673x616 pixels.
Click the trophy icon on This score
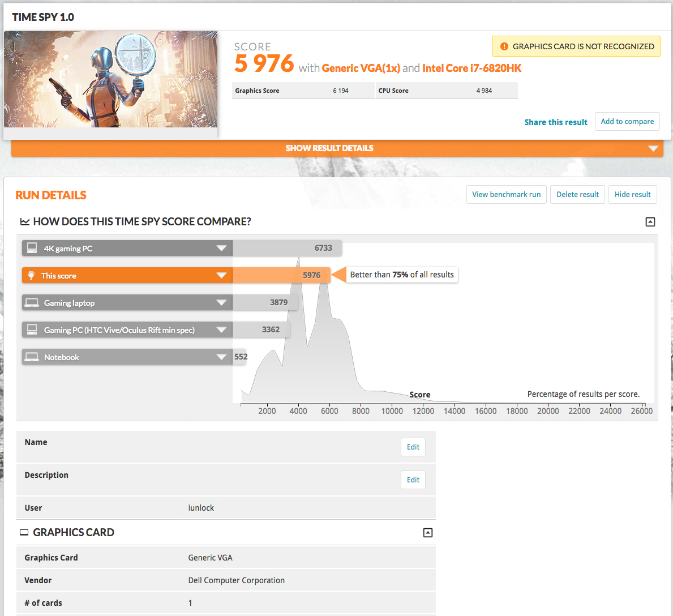(31, 275)
